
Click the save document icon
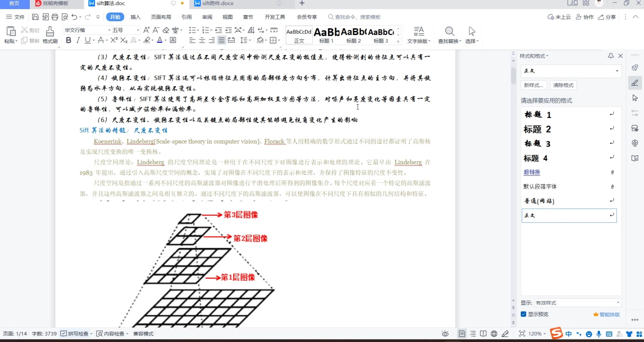pyautogui.click(x=35, y=17)
